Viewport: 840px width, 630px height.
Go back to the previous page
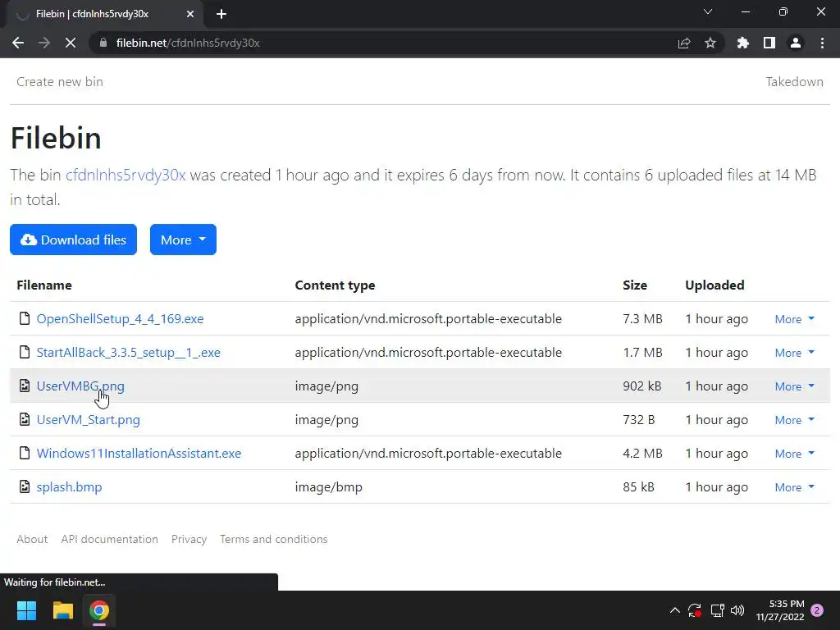tap(18, 43)
